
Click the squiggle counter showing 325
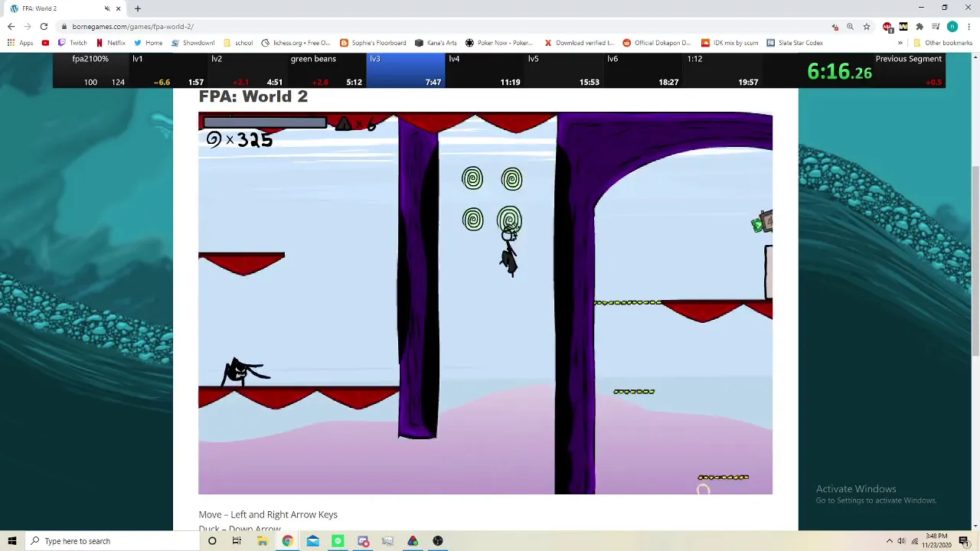pyautogui.click(x=239, y=139)
